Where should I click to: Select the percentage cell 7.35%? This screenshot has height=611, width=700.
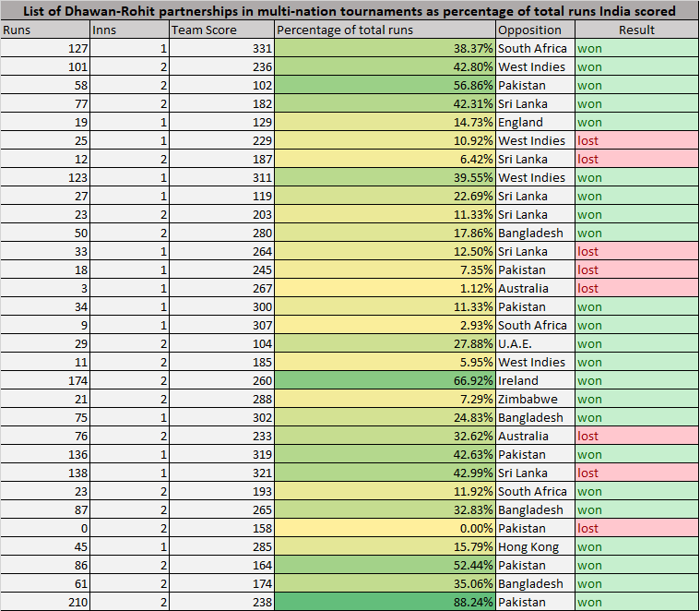click(385, 270)
